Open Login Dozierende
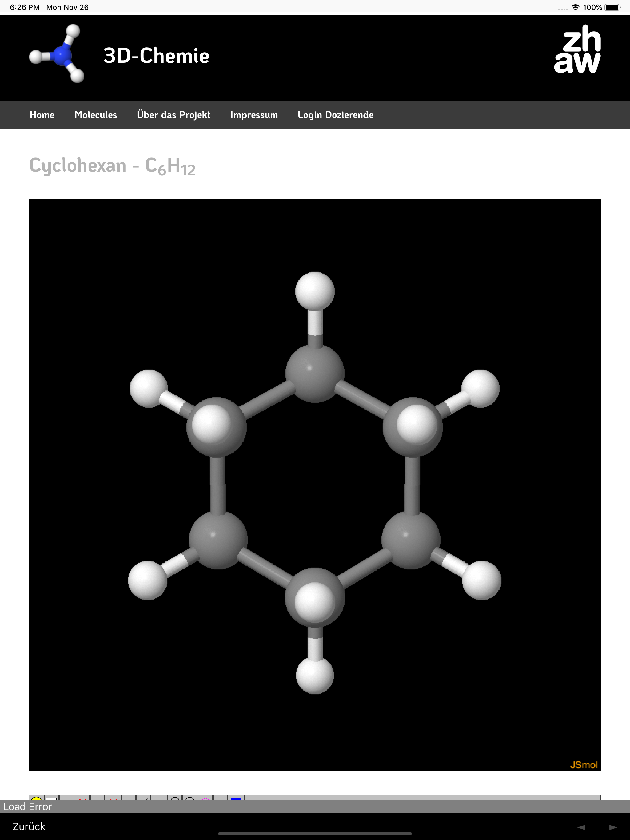 pos(336,115)
